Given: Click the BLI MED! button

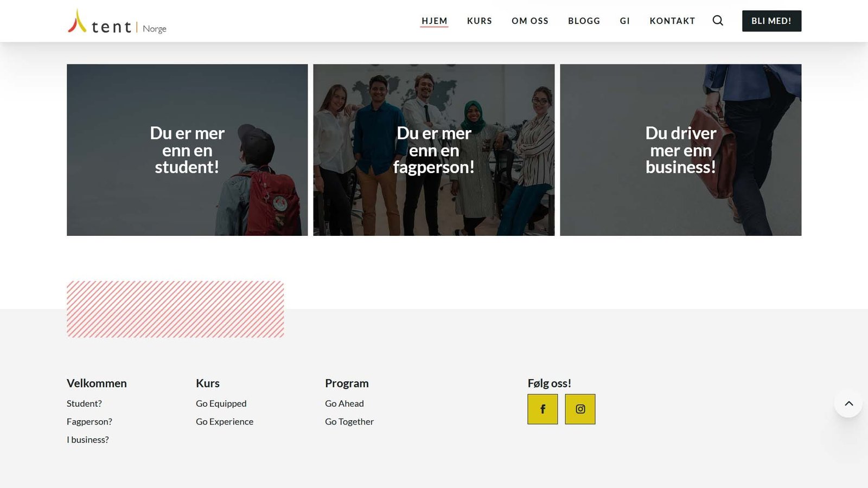Looking at the screenshot, I should pos(771,21).
